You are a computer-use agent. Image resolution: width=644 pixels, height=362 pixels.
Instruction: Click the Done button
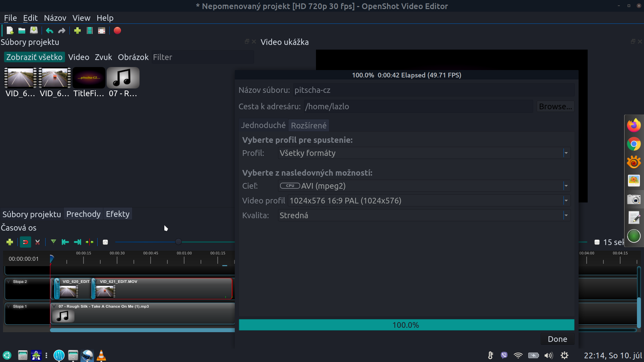pos(557,339)
